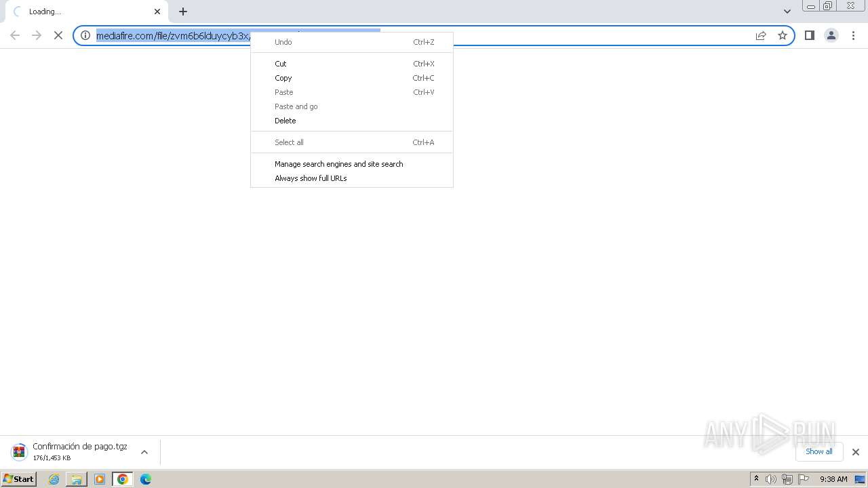The image size is (868, 488).
Task: Choose Delete from context menu
Action: tap(352, 121)
